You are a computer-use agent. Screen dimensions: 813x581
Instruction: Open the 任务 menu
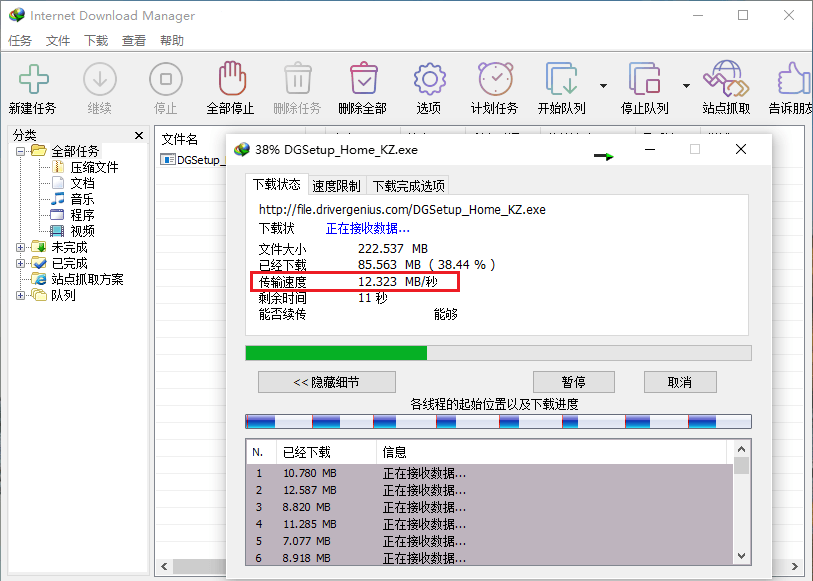(x=20, y=40)
